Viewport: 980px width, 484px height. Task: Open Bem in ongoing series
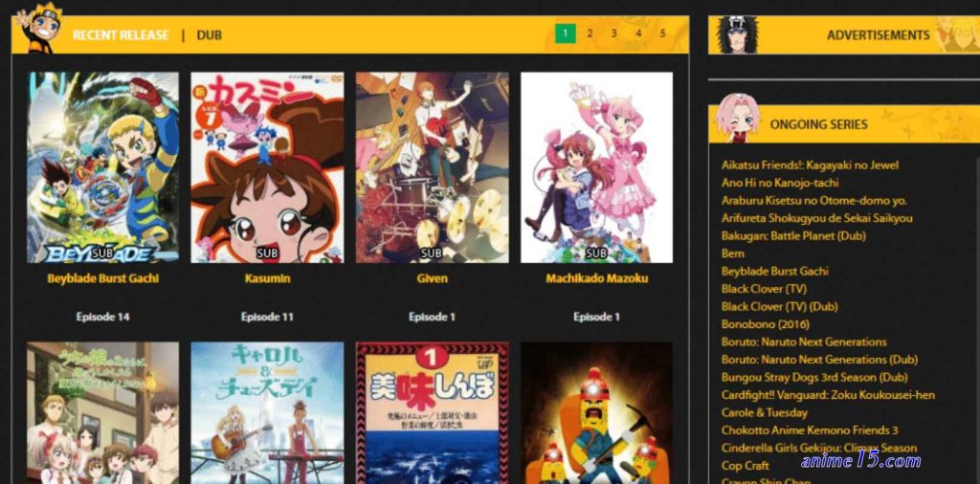click(x=732, y=253)
